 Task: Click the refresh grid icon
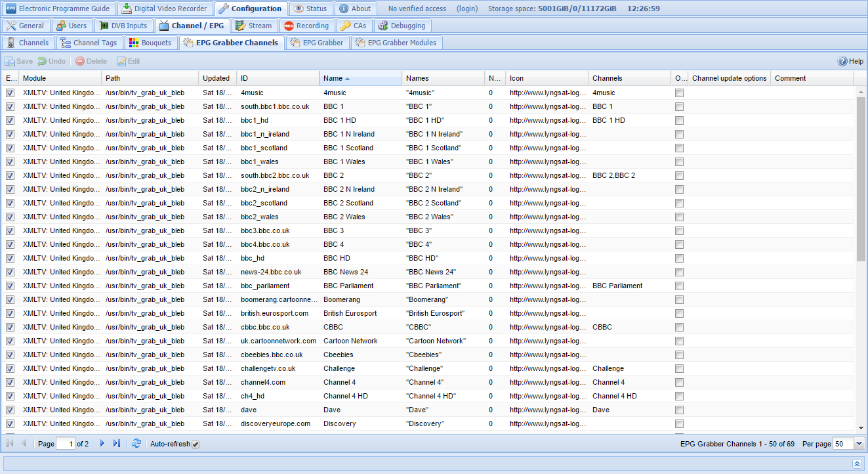(x=136, y=444)
